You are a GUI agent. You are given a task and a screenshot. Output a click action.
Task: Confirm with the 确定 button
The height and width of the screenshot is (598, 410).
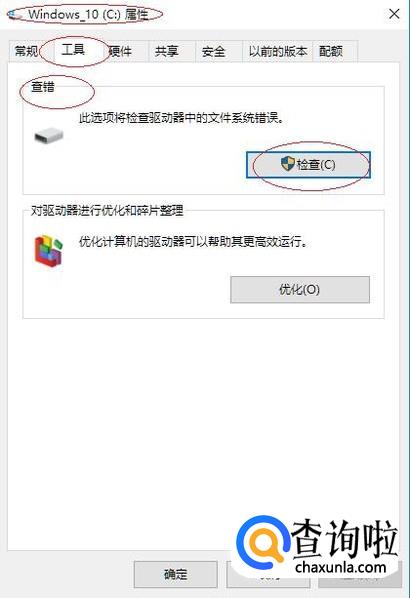[x=176, y=574]
